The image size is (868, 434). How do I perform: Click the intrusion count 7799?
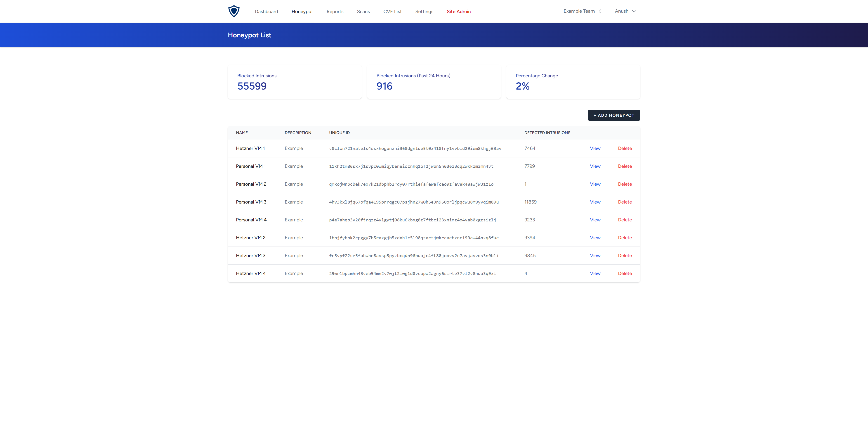529,166
